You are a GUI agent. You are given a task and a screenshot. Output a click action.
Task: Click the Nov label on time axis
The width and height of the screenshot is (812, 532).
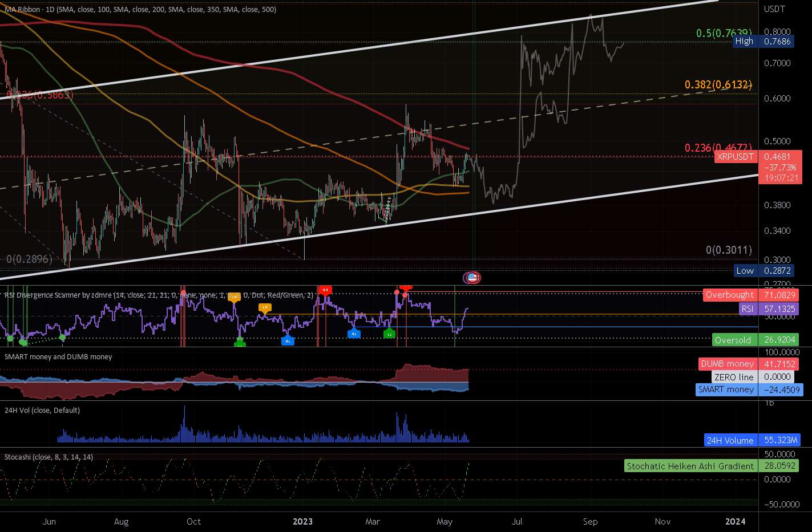point(662,521)
